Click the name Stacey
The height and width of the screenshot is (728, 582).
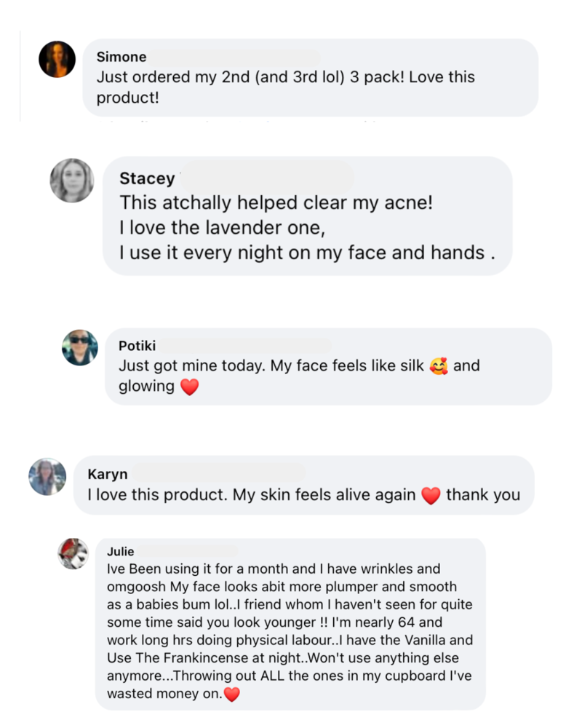[x=147, y=178]
